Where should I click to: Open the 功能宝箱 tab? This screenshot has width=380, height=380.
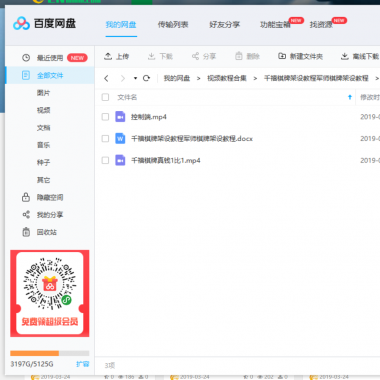(275, 25)
